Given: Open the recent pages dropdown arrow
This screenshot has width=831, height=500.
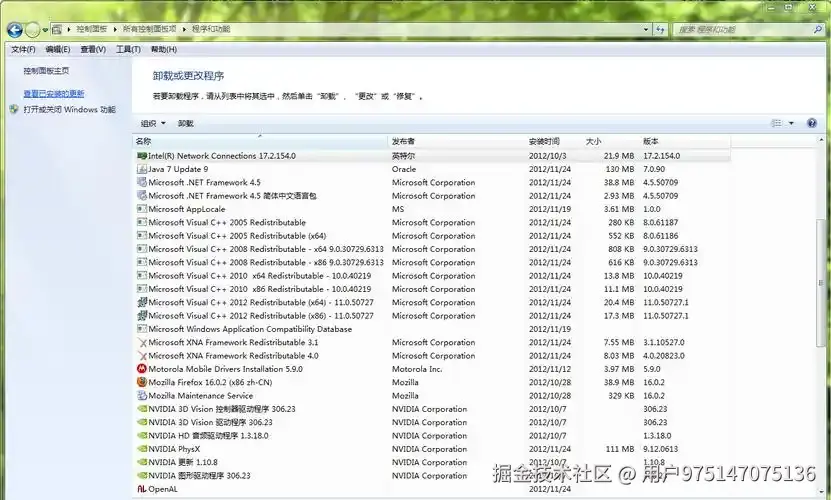Looking at the screenshot, I should [x=46, y=30].
